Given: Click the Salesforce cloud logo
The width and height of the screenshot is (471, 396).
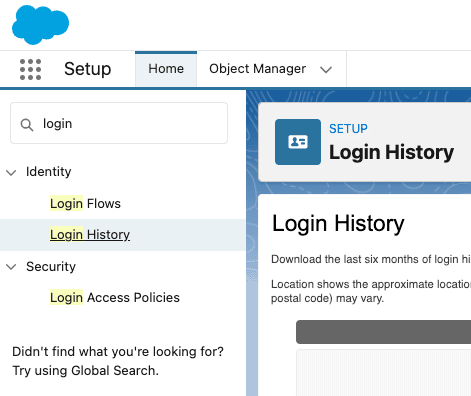Looking at the screenshot, I should [40, 25].
